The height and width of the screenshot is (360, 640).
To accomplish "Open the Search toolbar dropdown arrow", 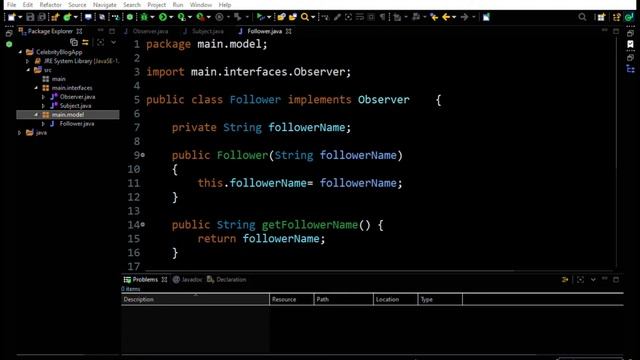I will [x=313, y=17].
